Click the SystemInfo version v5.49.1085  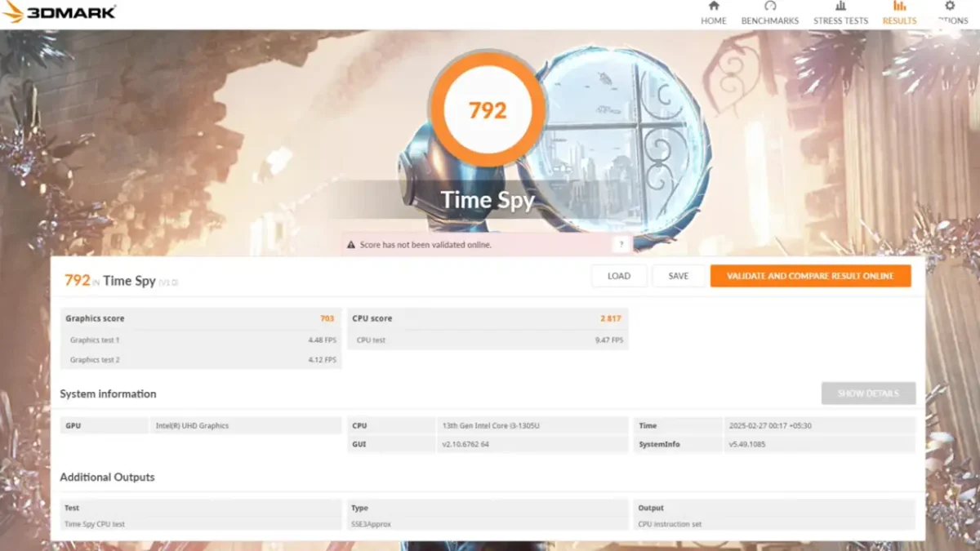[747, 444]
